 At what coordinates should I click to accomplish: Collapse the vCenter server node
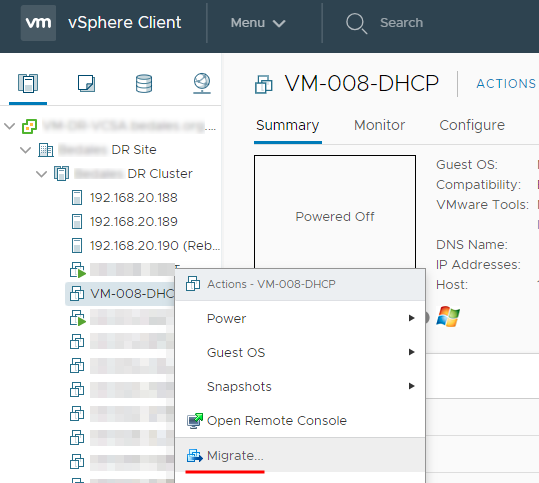coord(10,126)
